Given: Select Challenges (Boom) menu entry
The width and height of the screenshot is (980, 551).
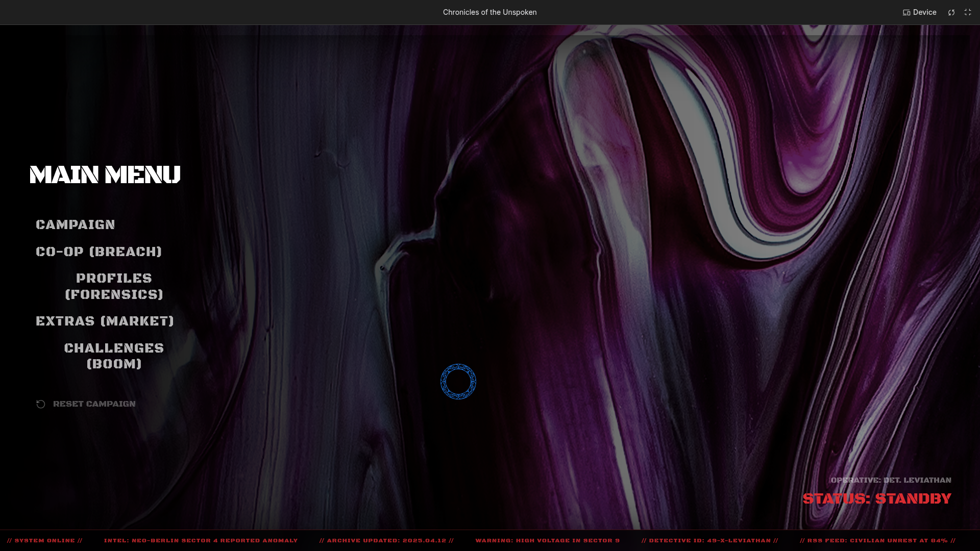Looking at the screenshot, I should (114, 356).
